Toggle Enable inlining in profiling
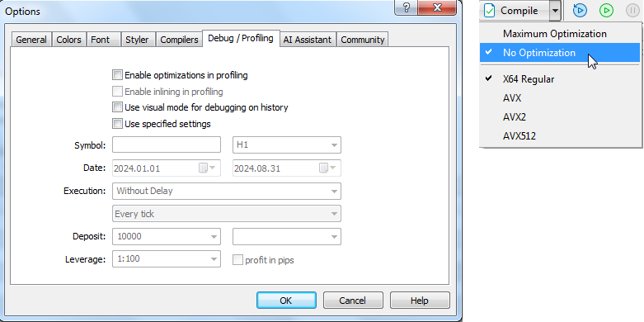 [117, 91]
